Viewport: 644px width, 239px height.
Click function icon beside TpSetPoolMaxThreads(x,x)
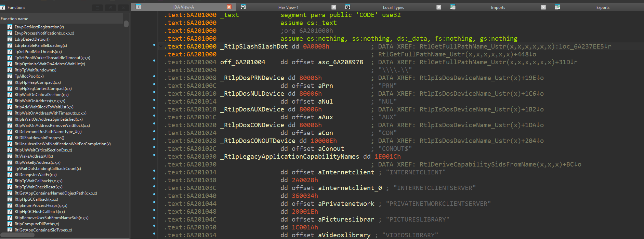click(x=10, y=52)
